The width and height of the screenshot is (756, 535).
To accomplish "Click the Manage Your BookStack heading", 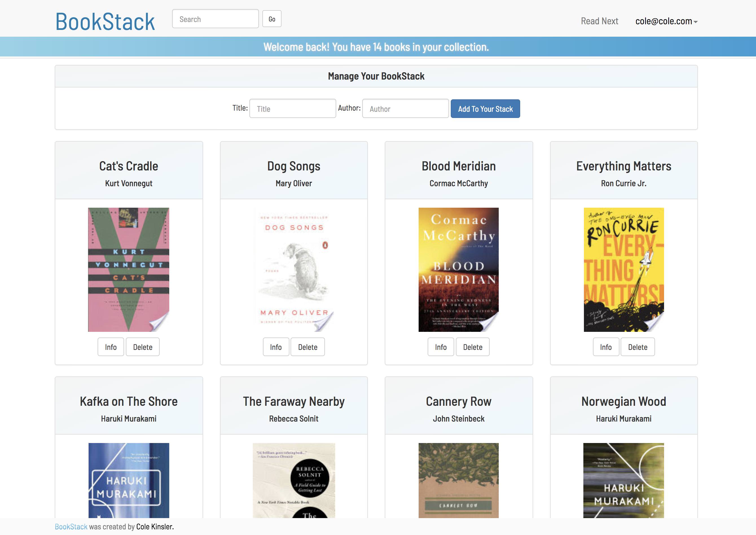I will point(376,76).
